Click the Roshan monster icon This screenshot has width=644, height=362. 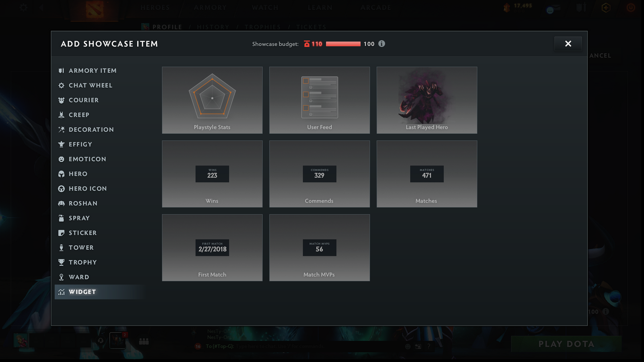click(62, 203)
